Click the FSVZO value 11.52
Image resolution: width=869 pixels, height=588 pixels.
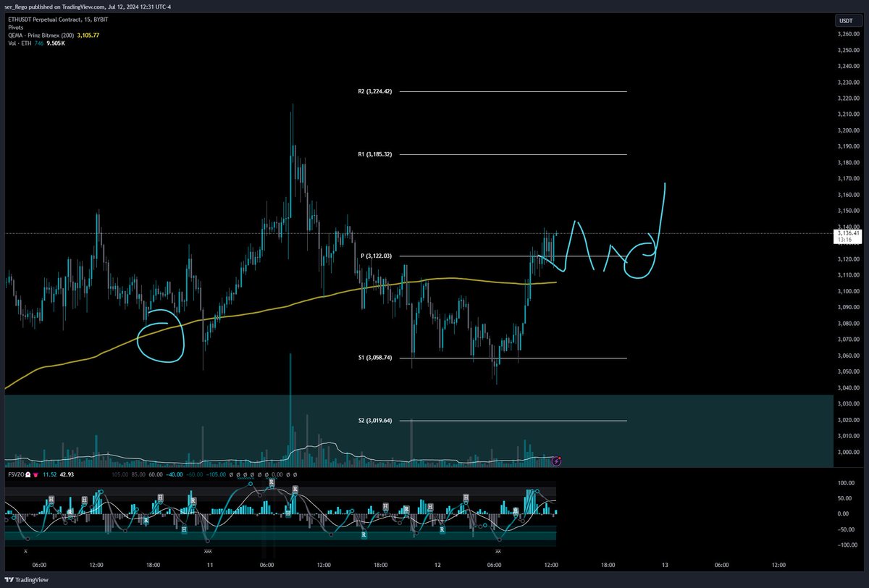point(49,475)
